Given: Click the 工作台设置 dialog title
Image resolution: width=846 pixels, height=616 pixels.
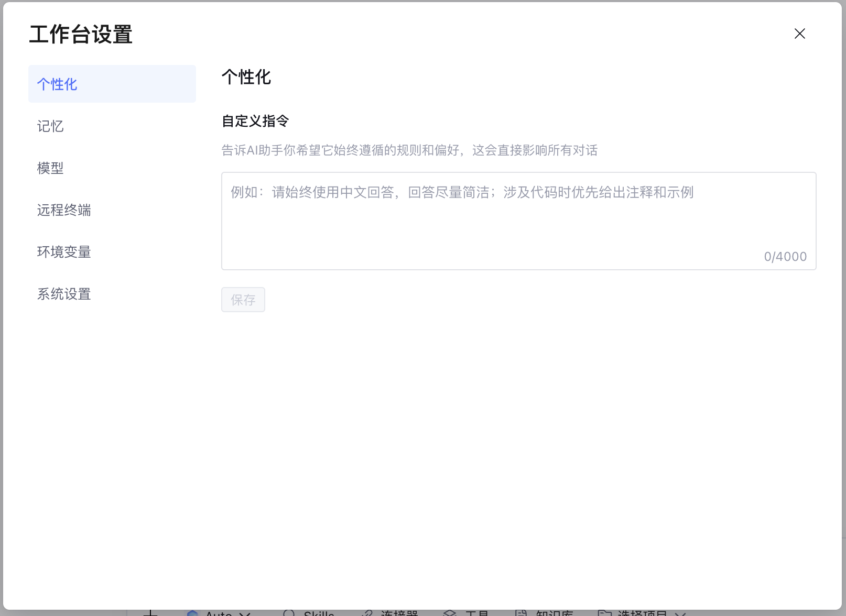Looking at the screenshot, I should click(81, 35).
